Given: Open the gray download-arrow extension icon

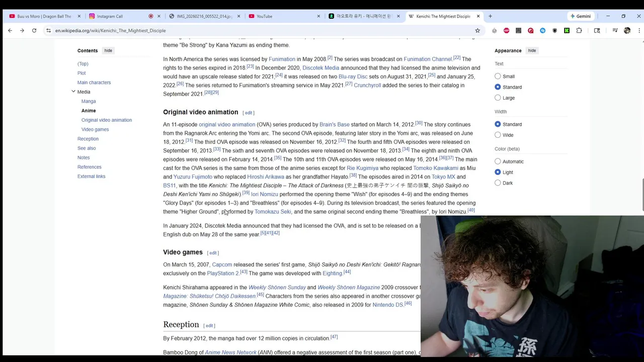Looking at the screenshot, I should tap(494, 31).
